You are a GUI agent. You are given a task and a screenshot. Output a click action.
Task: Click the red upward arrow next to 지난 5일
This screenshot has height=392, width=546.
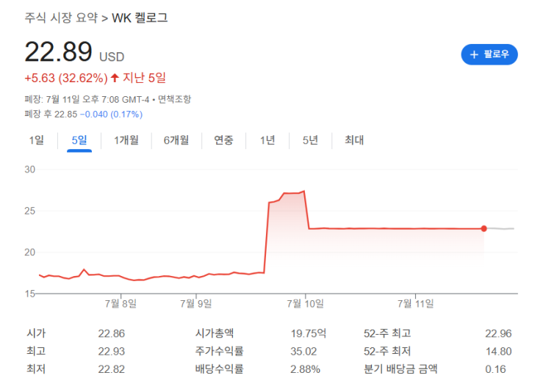click(115, 78)
